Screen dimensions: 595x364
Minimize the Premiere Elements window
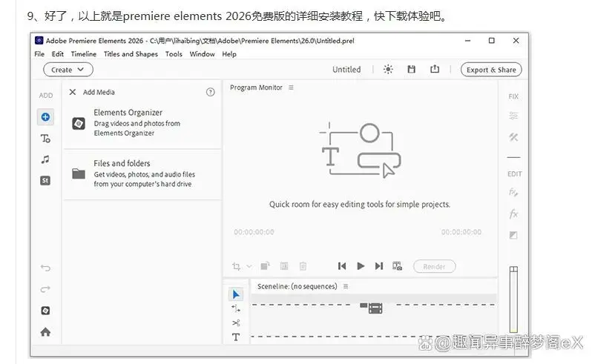(467, 41)
